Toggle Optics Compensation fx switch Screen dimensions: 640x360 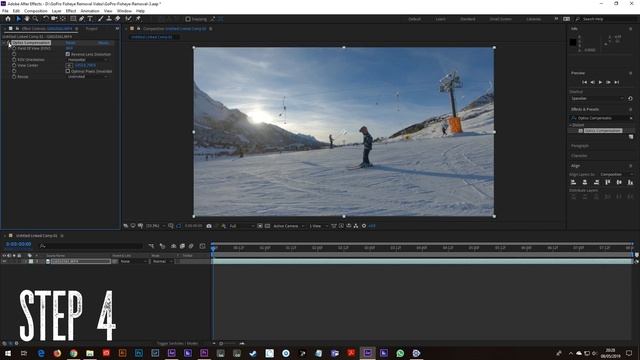[9, 42]
